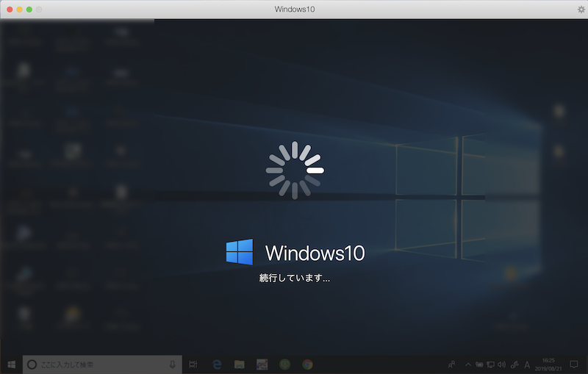This screenshot has width=588, height=374.
Task: Click the green macOS full-screen button
Action: 29,10
